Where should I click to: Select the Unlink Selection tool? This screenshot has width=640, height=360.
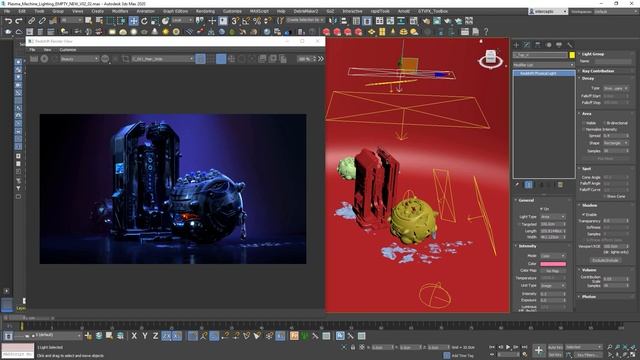[x=42, y=21]
